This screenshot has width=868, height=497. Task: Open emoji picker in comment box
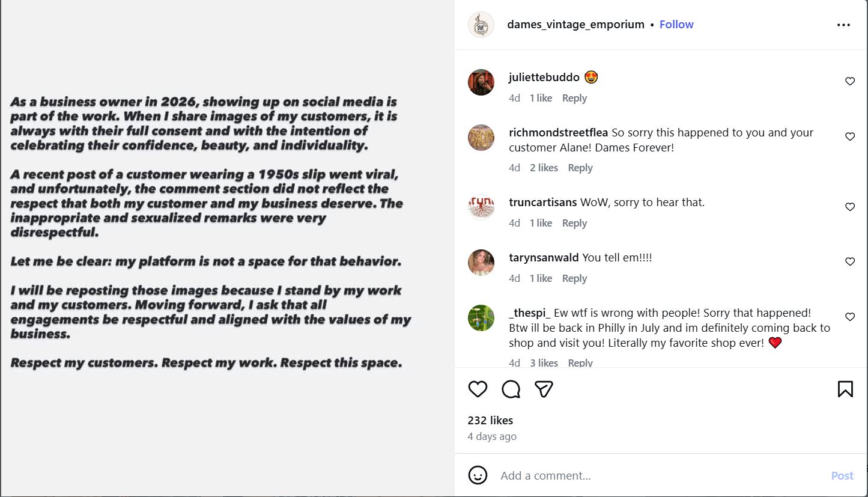[x=478, y=475]
